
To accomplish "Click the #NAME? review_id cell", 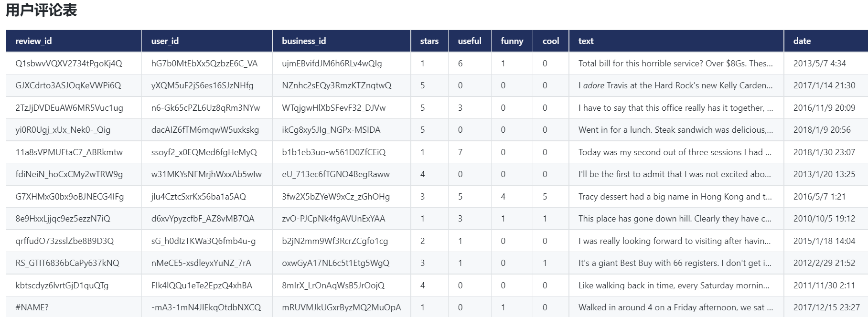I will click(32, 307).
